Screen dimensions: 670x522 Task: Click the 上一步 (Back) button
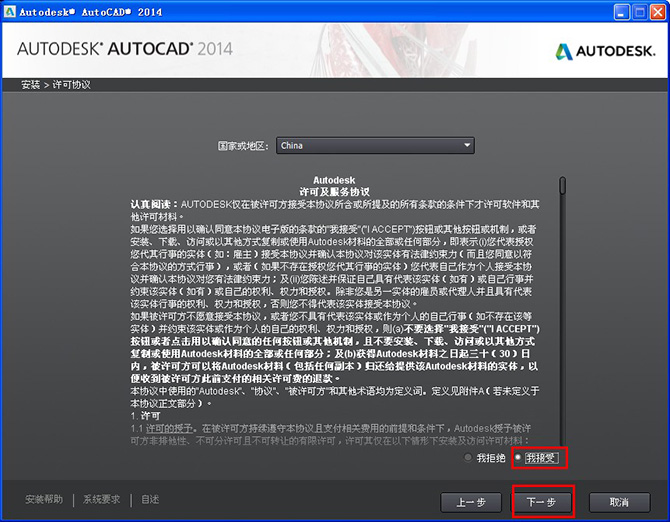point(471,502)
